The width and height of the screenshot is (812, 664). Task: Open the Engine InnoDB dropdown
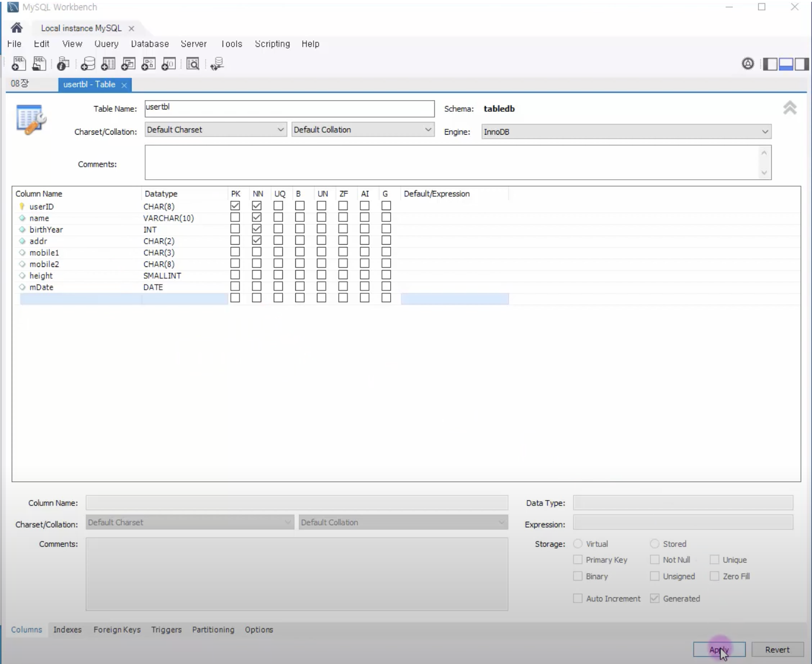click(626, 132)
